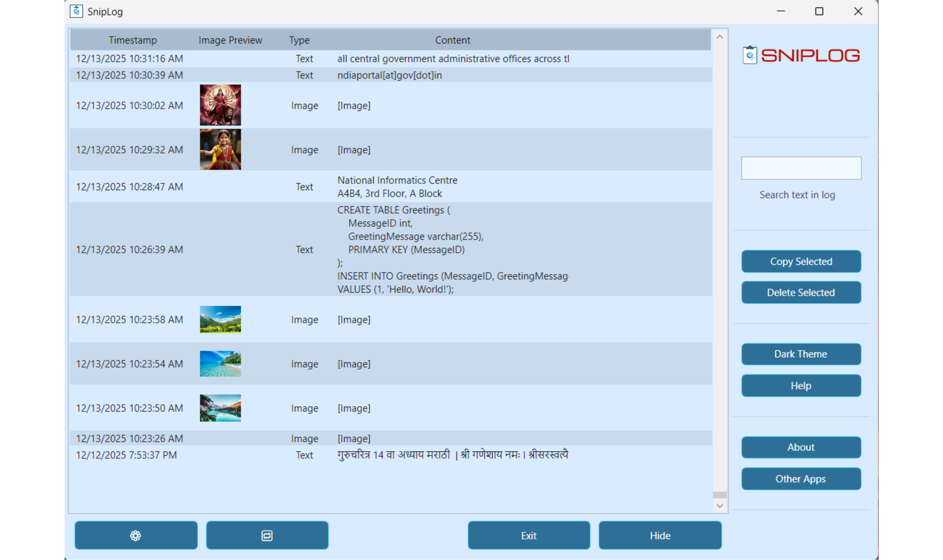Viewport: 943px width, 560px height.
Task: Open the Help button
Action: click(x=801, y=385)
